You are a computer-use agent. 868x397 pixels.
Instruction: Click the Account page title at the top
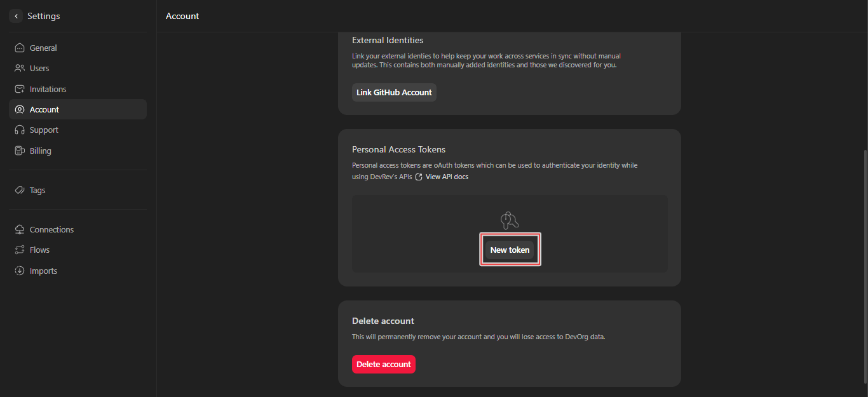[x=182, y=16]
